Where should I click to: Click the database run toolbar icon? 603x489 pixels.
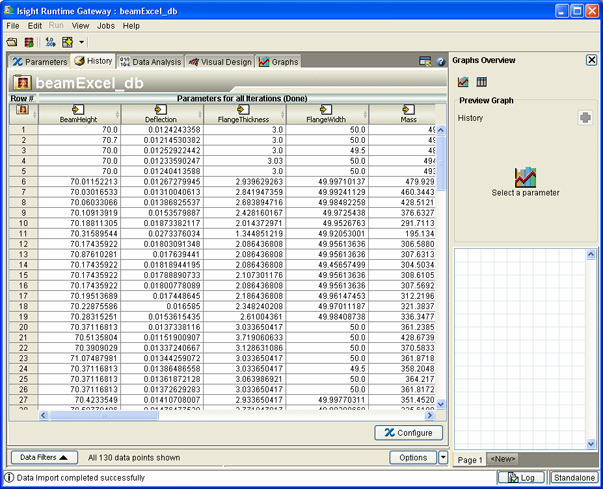[29, 42]
